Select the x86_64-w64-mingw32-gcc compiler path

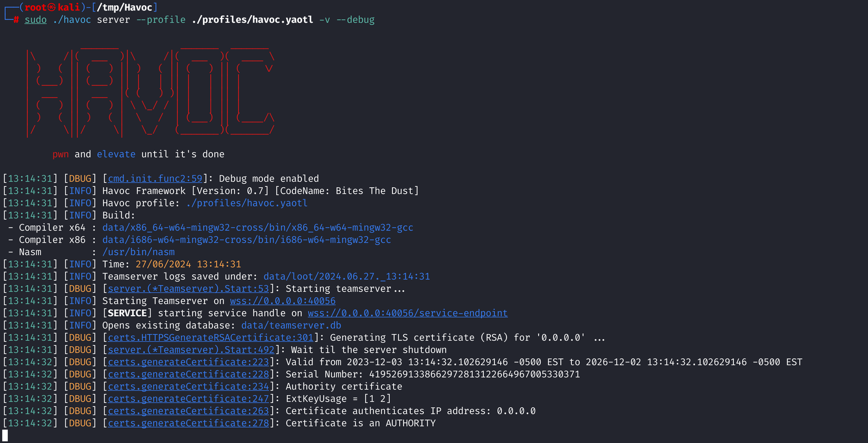[257, 228]
